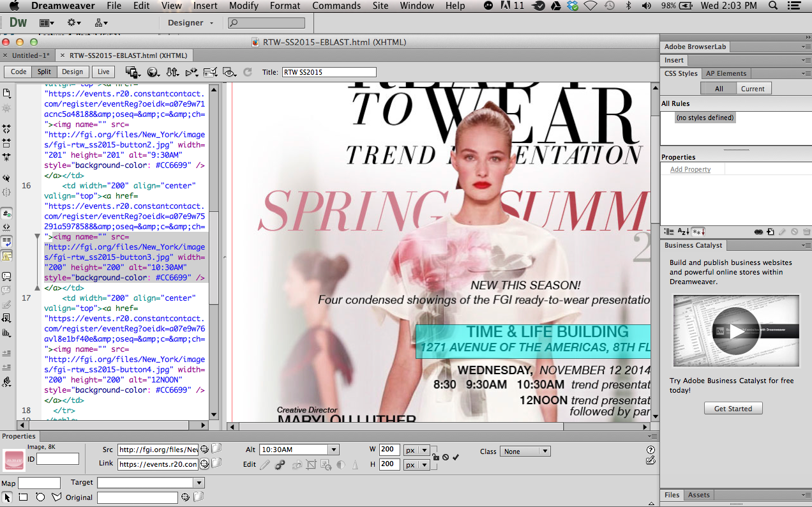Open the Extend Dreamweaver gear menu
812x507 pixels.
[x=74, y=22]
